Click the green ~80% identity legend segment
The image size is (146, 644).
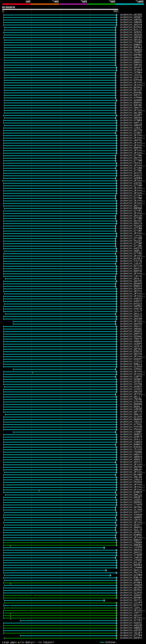101,4
